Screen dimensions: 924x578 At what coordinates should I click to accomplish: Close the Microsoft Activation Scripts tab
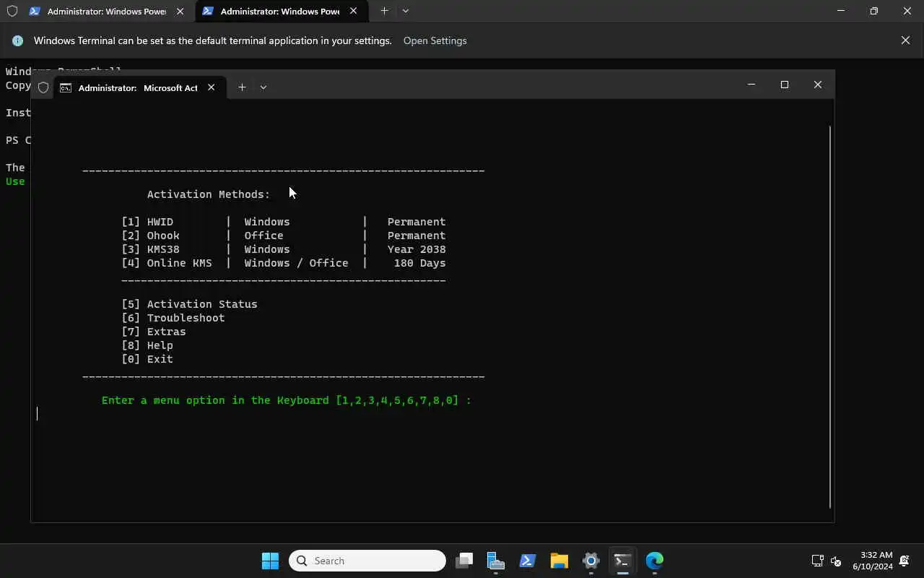pos(211,87)
